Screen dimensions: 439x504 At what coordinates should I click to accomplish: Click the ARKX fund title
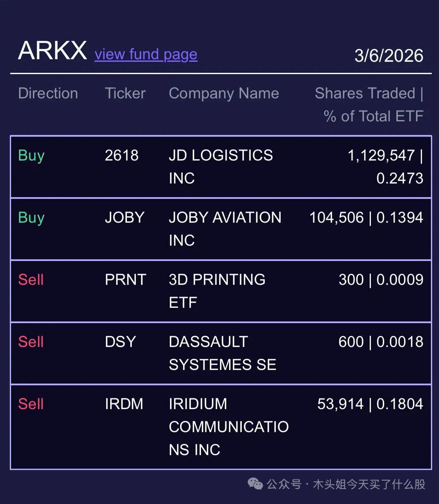pyautogui.click(x=52, y=51)
